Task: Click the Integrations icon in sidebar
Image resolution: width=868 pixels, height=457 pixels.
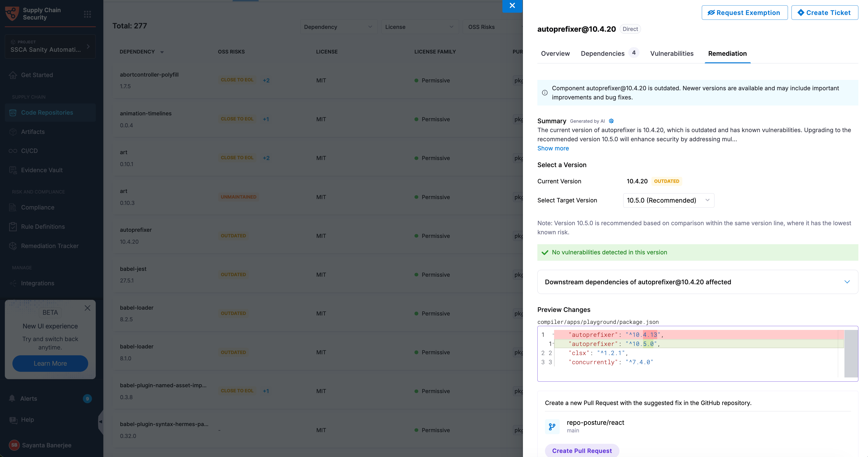Action: (x=13, y=283)
